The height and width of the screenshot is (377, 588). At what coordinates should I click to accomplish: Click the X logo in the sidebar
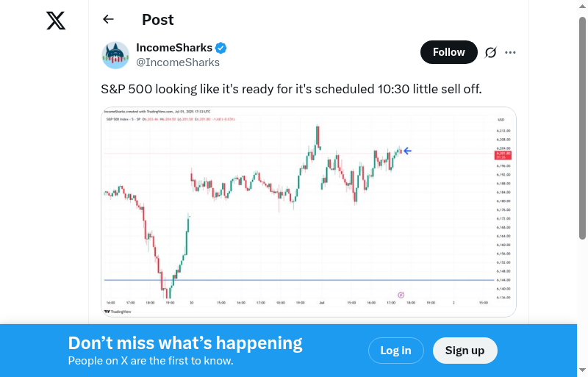coord(56,21)
